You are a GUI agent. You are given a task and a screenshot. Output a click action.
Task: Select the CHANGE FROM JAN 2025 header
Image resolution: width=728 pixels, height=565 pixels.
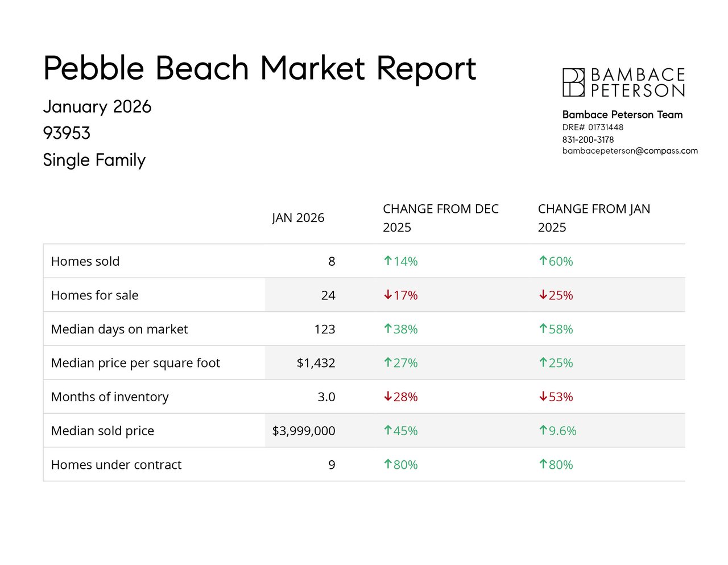[x=594, y=218]
